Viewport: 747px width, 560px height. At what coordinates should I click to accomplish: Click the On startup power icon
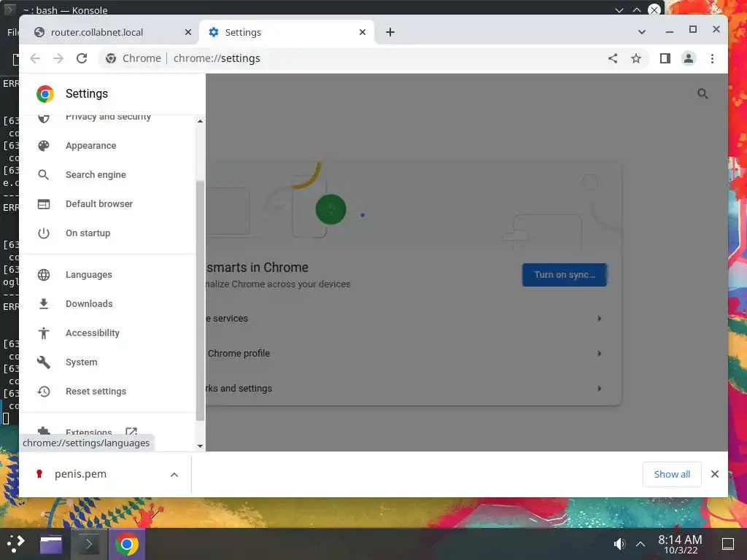(44, 233)
